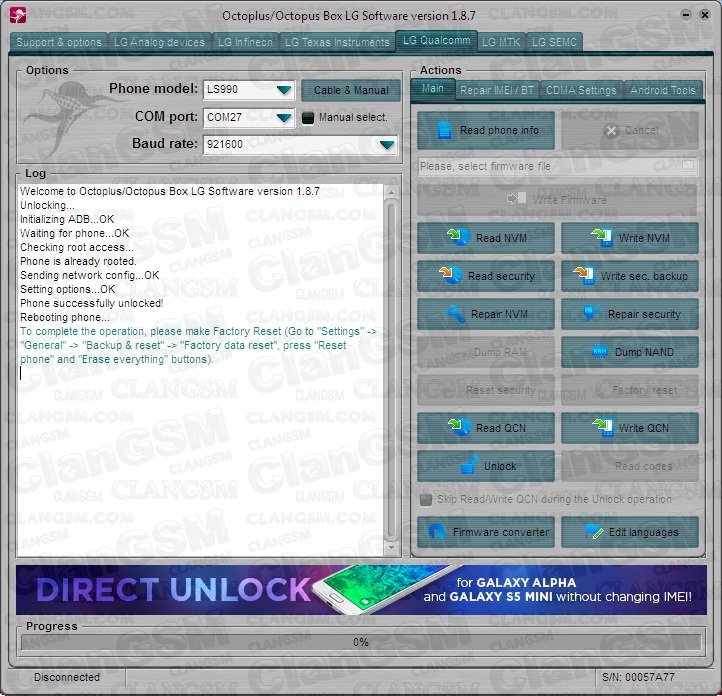Click the Repair security shield icon
This screenshot has width=722, height=696.
(590, 313)
